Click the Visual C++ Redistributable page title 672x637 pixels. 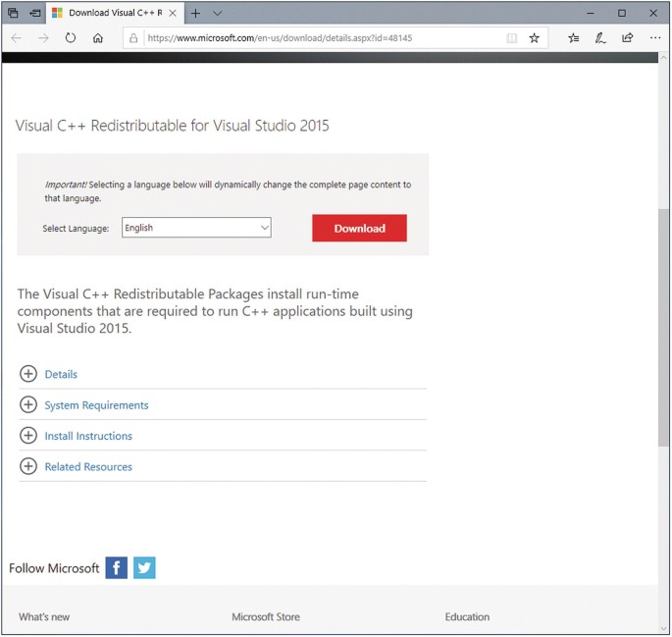(x=173, y=126)
